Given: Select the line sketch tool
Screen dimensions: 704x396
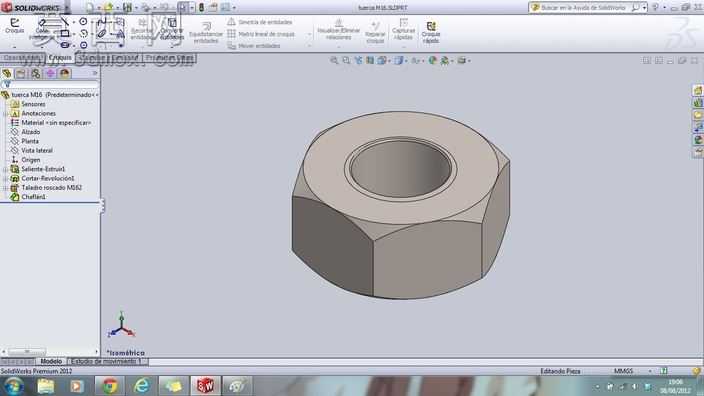Looking at the screenshot, I should click(64, 22).
